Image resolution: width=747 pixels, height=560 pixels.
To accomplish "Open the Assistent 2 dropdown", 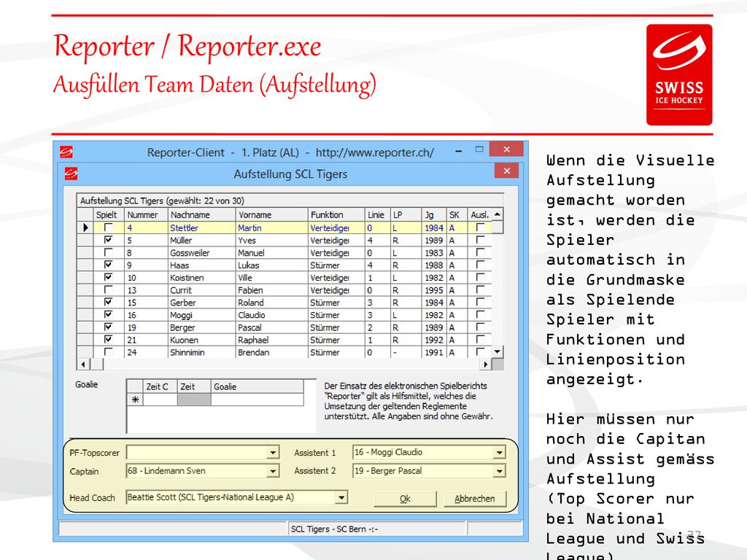I will (499, 471).
